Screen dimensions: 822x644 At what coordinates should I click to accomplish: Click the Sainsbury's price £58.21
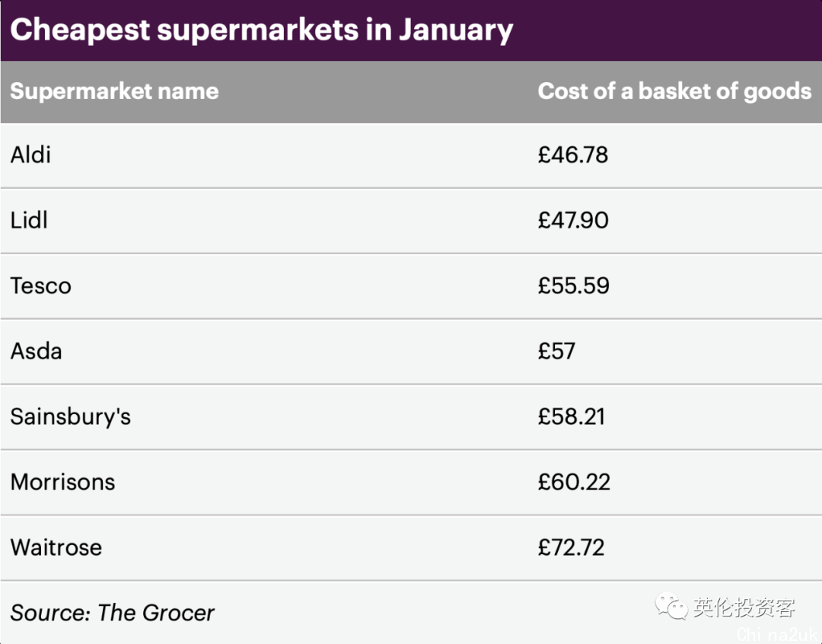click(572, 416)
